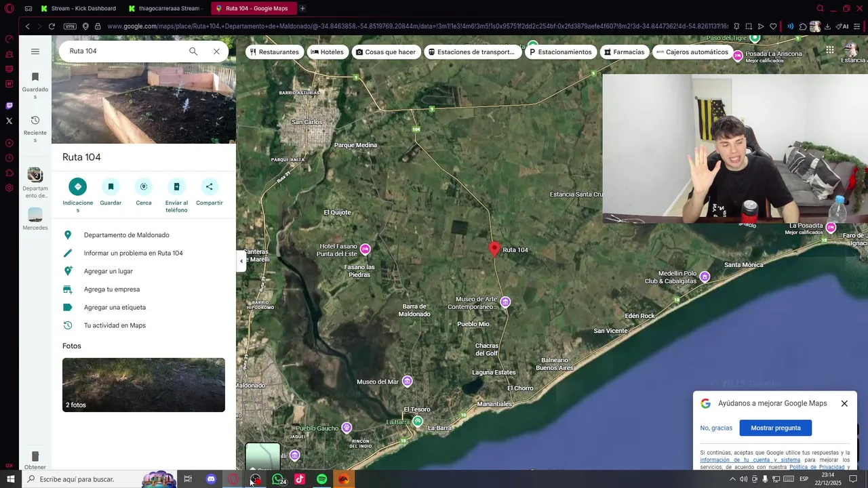Select the Cajeros automáticos chip

point(692,52)
